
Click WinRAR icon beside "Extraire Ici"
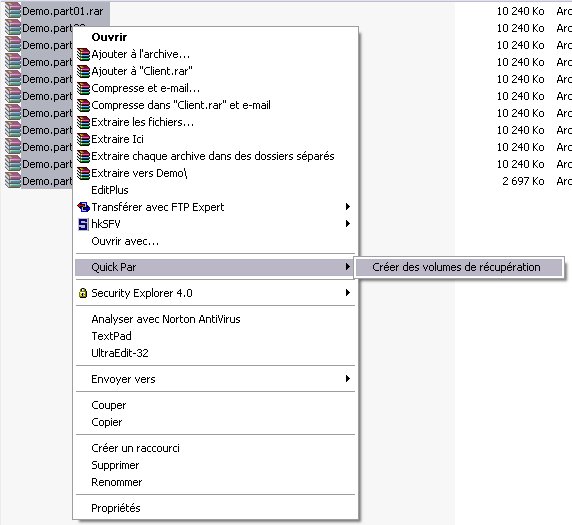[x=83, y=139]
